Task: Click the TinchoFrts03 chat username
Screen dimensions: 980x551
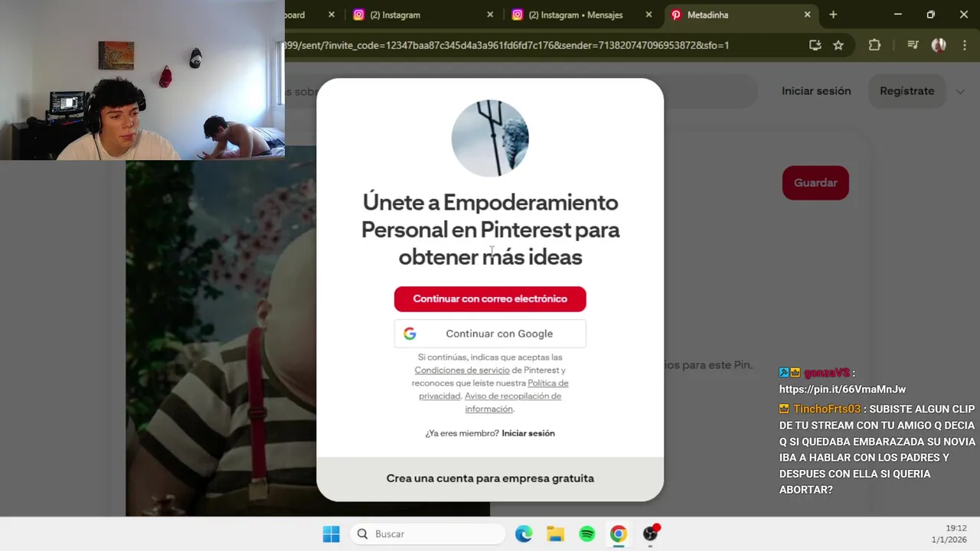Action: 827,409
